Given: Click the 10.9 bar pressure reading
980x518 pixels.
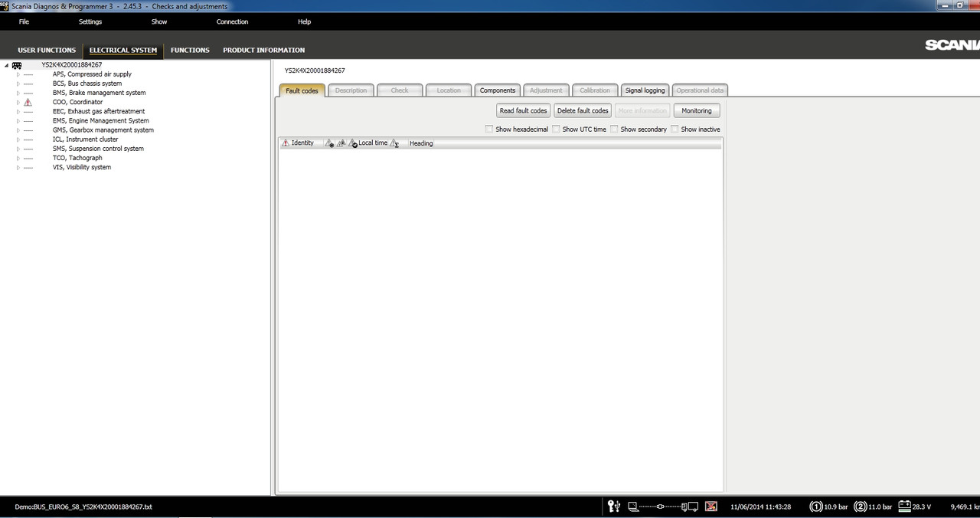Looking at the screenshot, I should pos(836,507).
